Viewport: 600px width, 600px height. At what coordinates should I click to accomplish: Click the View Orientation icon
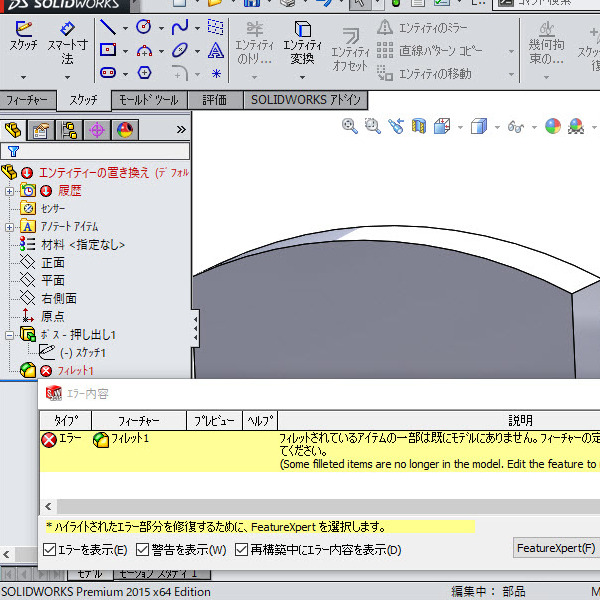[x=442, y=126]
